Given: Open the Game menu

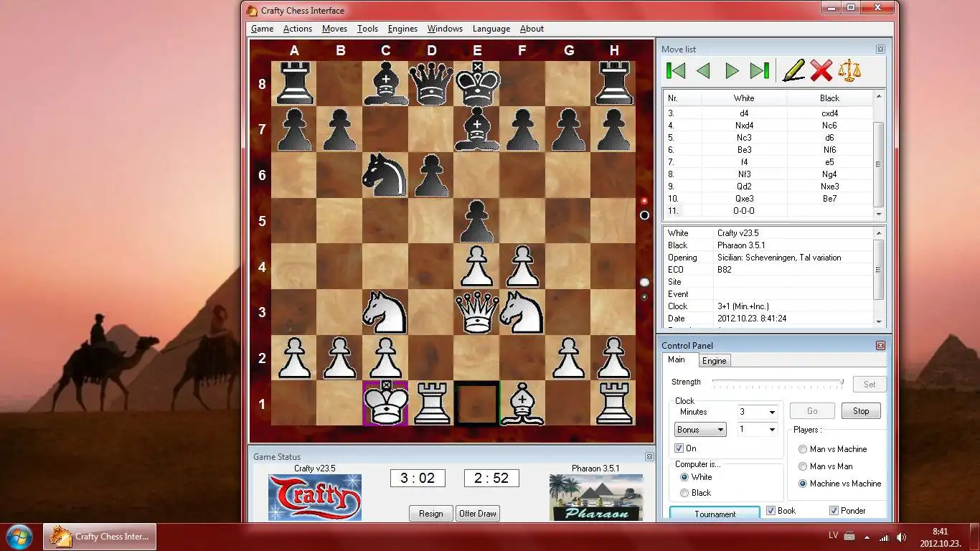Looking at the screenshot, I should (x=262, y=29).
